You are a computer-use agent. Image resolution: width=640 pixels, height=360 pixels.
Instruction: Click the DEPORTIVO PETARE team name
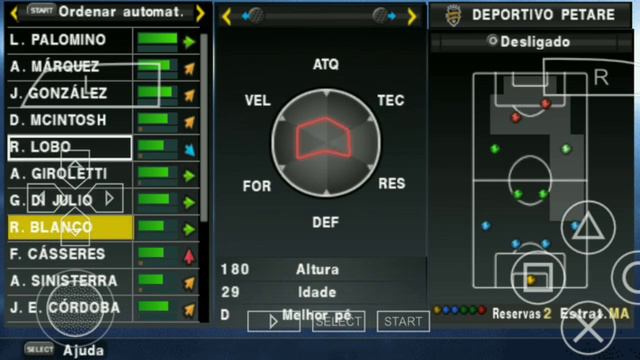[x=544, y=15]
